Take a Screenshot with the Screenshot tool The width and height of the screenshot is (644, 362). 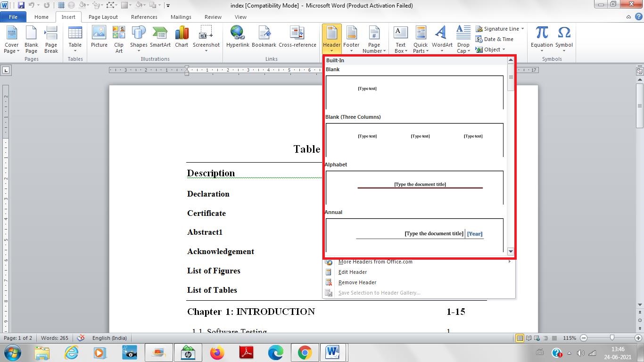pyautogui.click(x=206, y=38)
